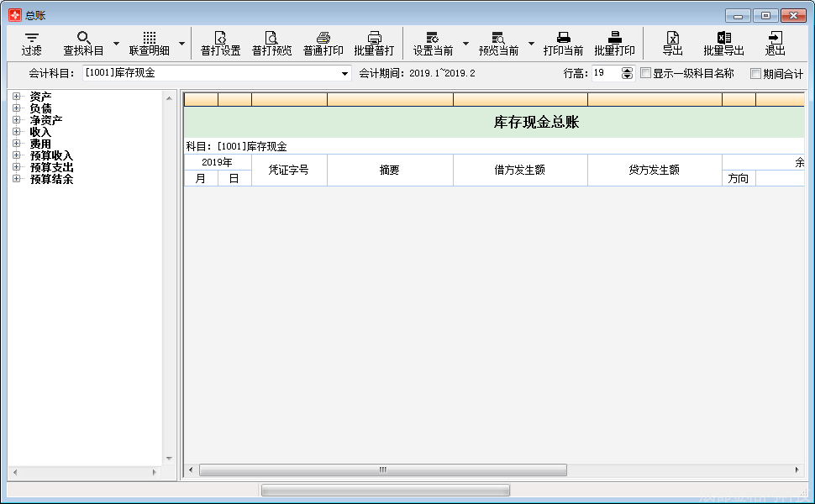
Task: Click the 退出 exit button
Action: point(775,43)
